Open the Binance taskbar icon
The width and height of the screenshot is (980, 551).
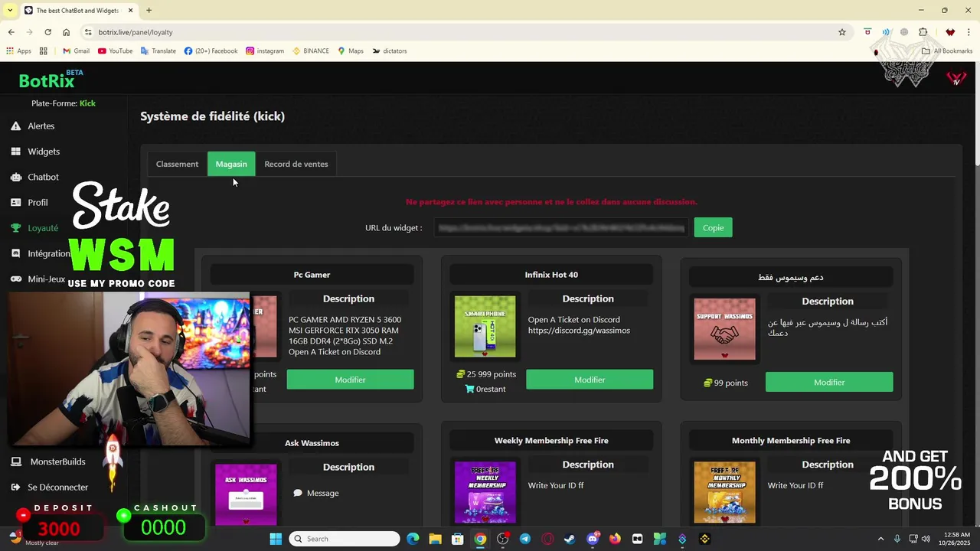click(x=704, y=539)
